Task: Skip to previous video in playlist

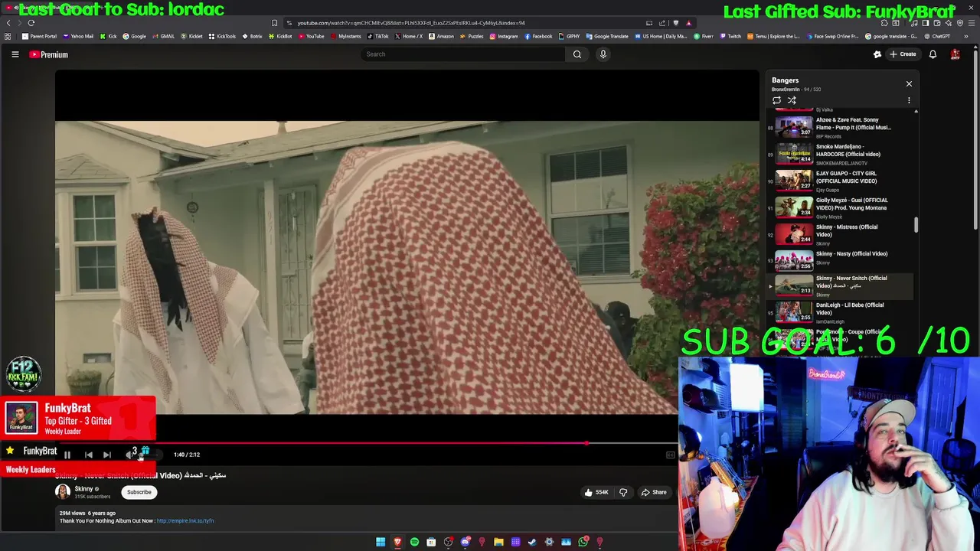Action: [88, 455]
